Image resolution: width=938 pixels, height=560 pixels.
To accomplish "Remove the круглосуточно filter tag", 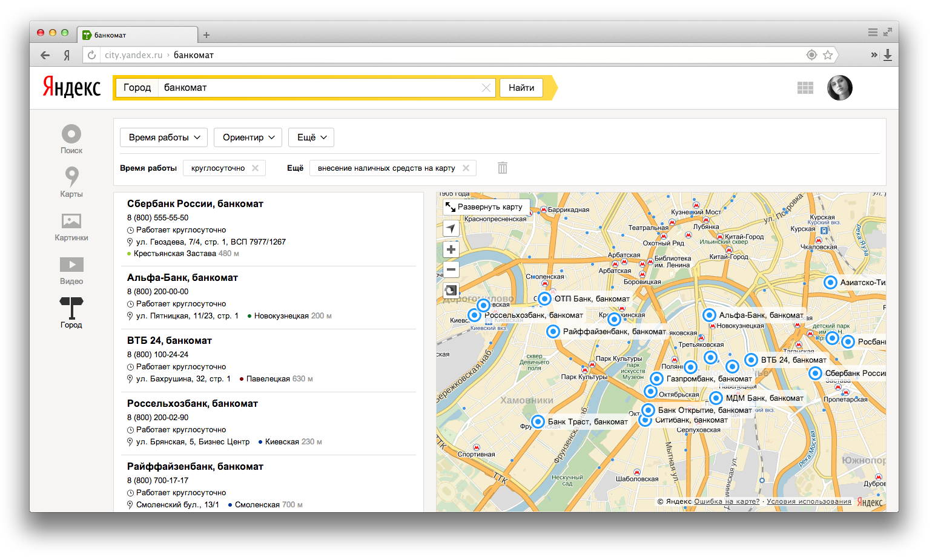I will [256, 168].
